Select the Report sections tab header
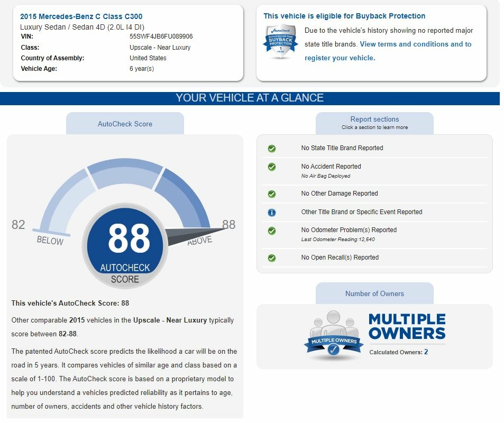This screenshot has width=504, height=423. (x=374, y=123)
